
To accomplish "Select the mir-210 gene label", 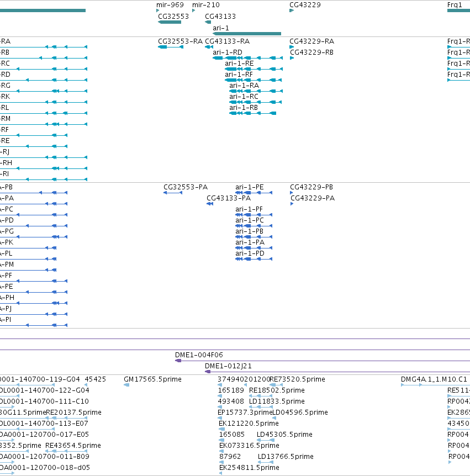I will [x=205, y=5].
